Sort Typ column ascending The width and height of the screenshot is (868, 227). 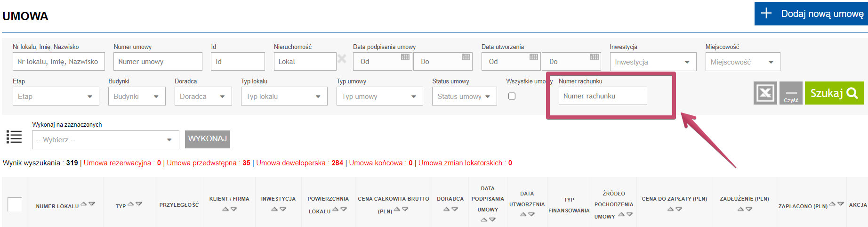tap(131, 204)
